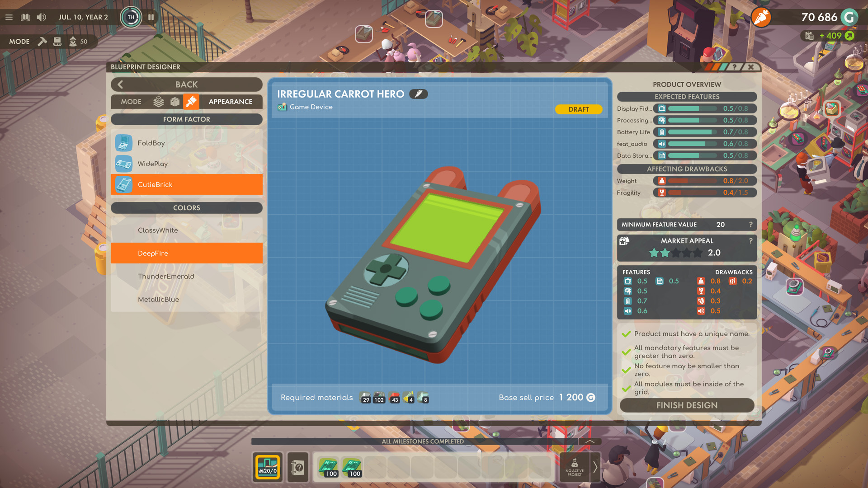Click the FINISH DESIGN button
Screen dimensions: 868x488
(687, 404)
